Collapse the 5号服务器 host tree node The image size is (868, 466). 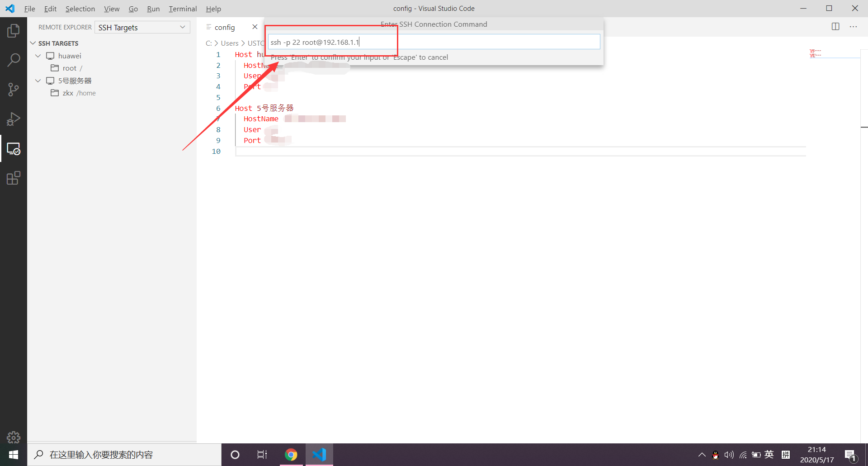pyautogui.click(x=38, y=81)
